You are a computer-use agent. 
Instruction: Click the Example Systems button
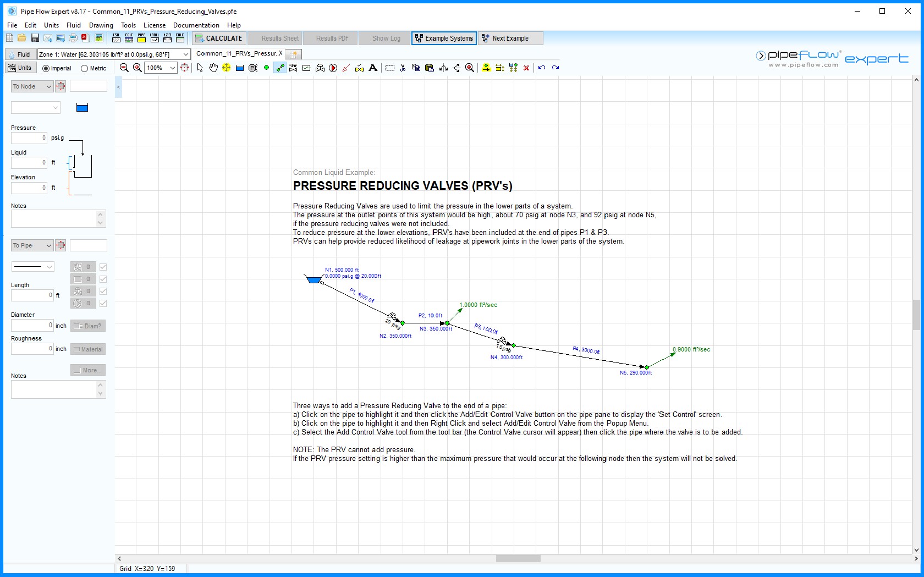(x=444, y=38)
